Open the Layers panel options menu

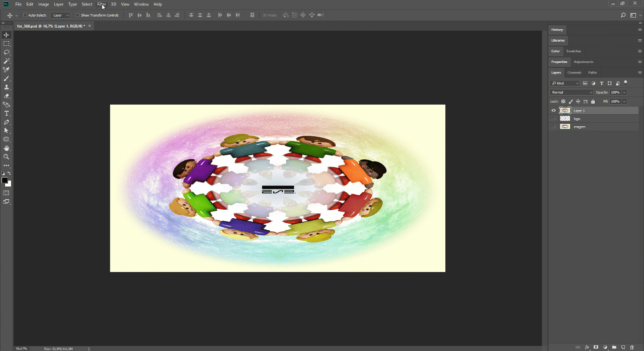coord(640,72)
